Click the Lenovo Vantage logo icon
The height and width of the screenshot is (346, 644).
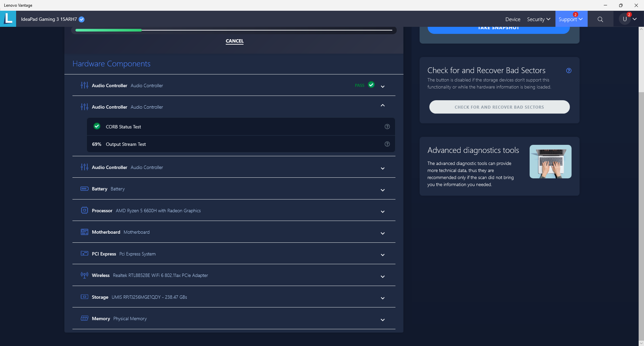[8, 19]
